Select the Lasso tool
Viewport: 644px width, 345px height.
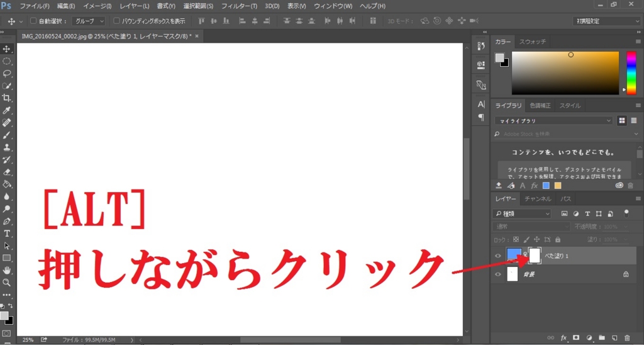tap(6, 74)
